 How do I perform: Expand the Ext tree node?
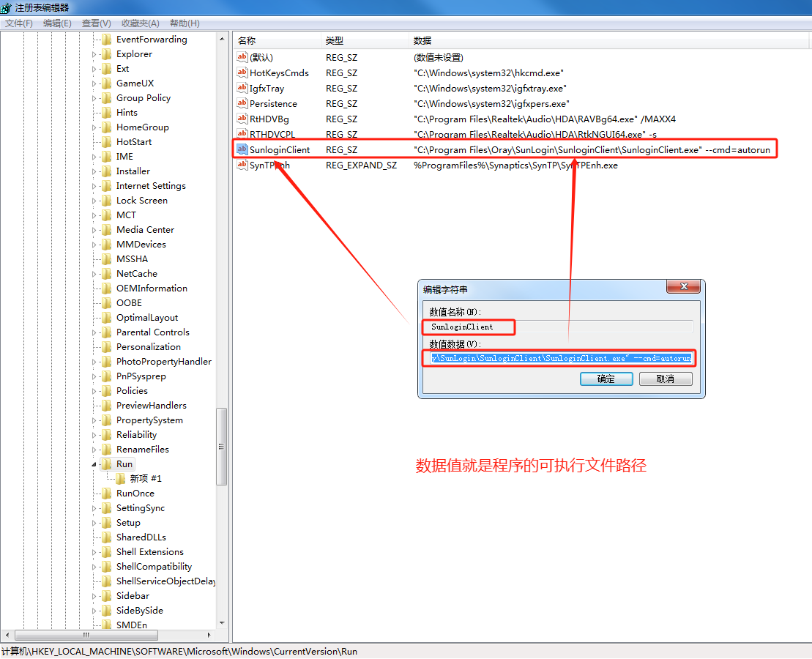coord(94,69)
